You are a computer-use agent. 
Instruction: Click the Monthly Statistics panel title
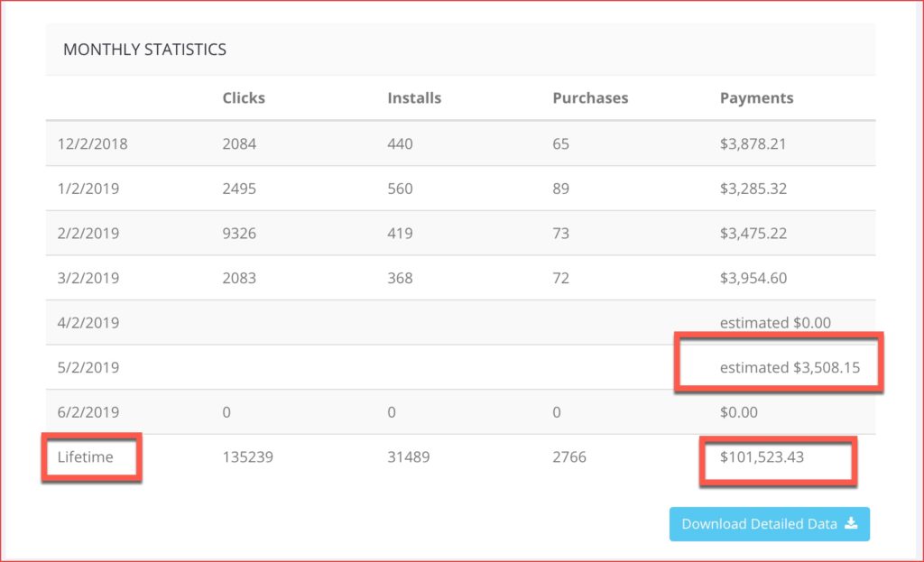click(144, 50)
